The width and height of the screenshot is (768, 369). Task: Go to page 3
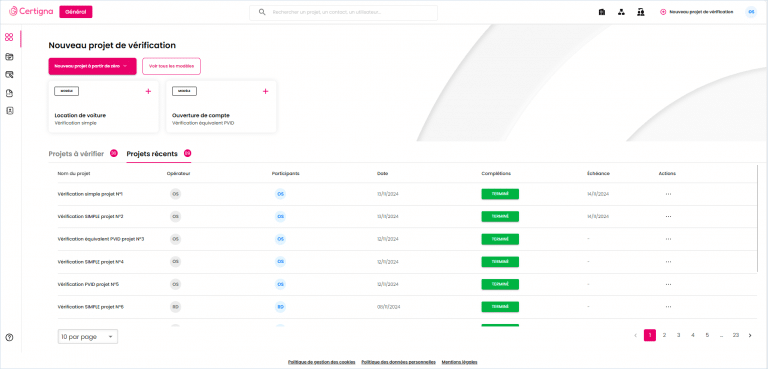click(678, 336)
